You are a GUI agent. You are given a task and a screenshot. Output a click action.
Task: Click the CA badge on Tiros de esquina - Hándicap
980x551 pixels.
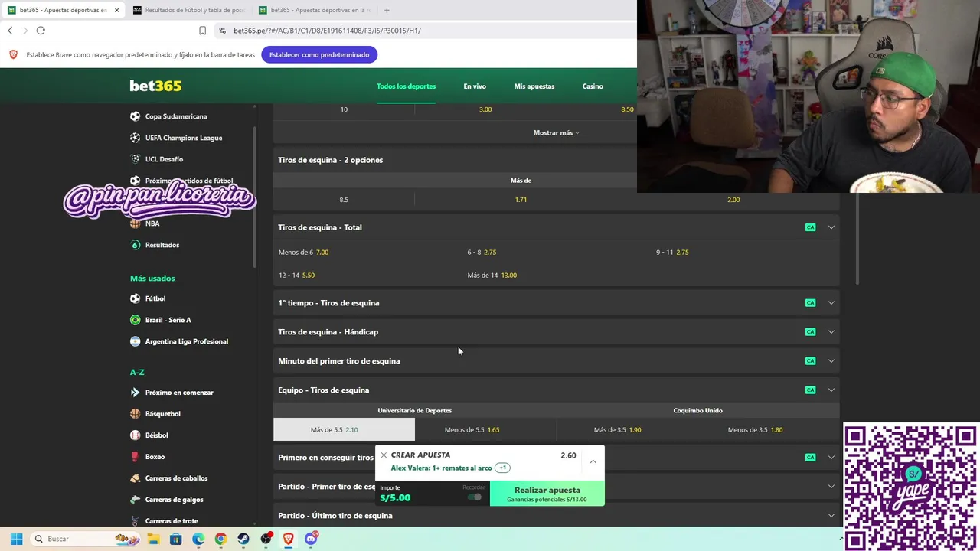point(810,332)
